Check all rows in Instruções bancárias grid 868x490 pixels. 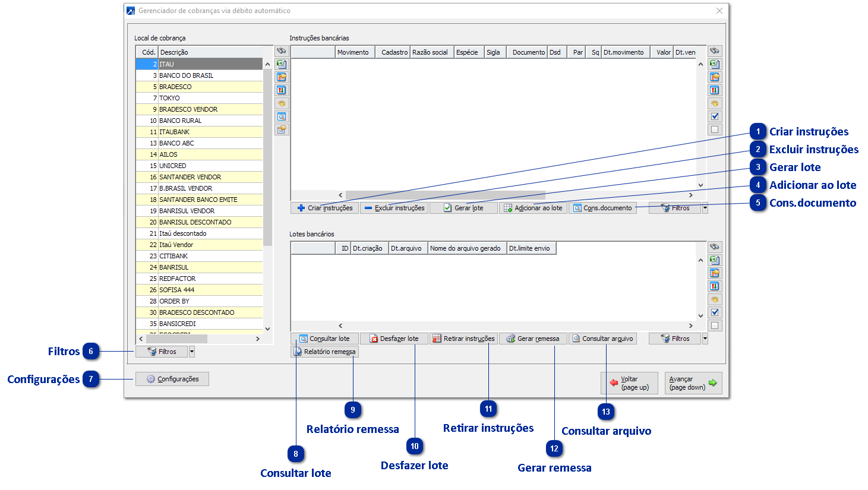click(715, 116)
